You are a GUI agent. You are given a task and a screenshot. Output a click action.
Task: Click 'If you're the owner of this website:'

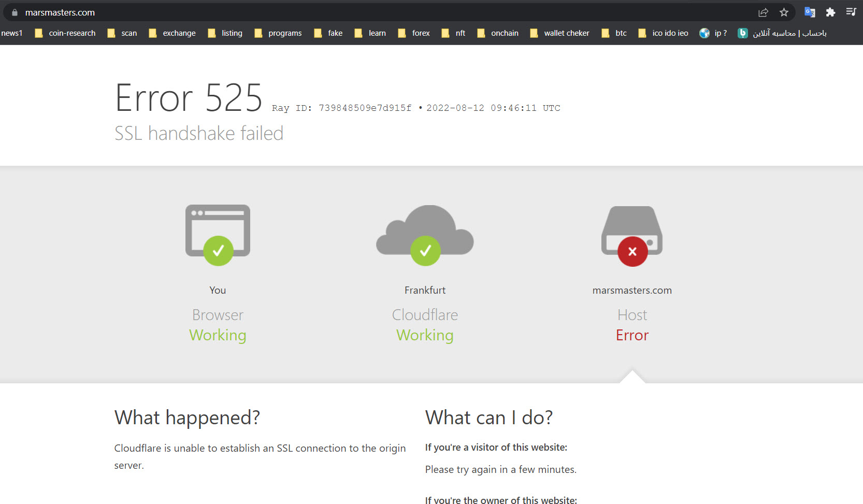(501, 500)
